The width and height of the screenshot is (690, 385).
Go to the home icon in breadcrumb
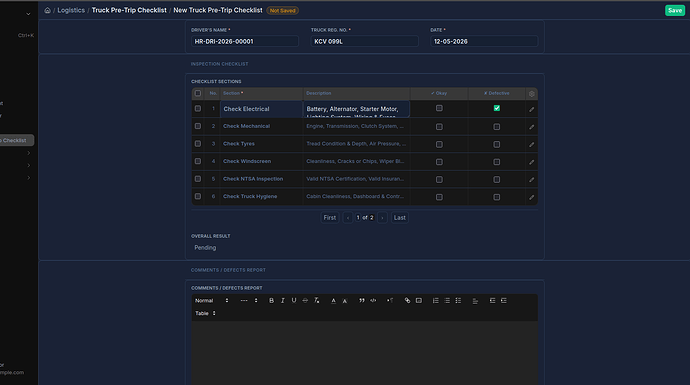click(x=48, y=10)
